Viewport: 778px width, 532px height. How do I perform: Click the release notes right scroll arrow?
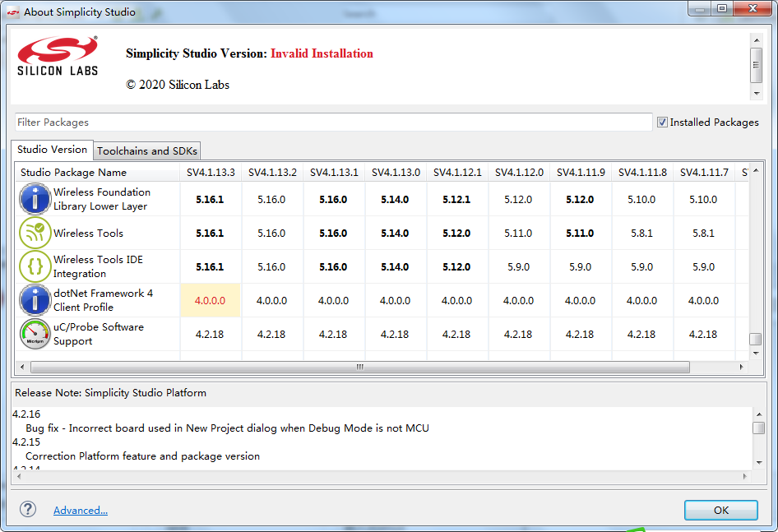click(745, 476)
